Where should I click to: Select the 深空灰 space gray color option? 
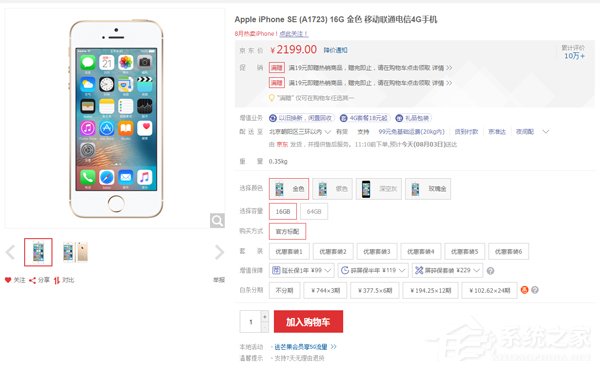pos(379,189)
